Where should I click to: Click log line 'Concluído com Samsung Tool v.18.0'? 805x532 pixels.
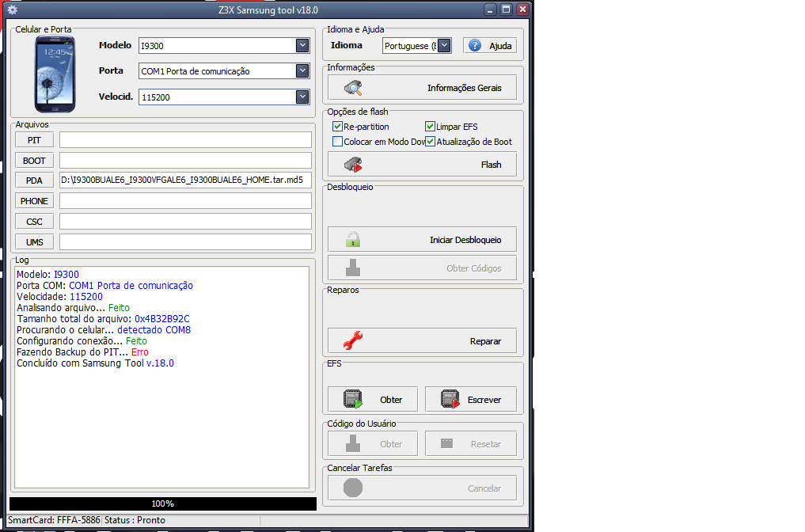[x=96, y=363]
